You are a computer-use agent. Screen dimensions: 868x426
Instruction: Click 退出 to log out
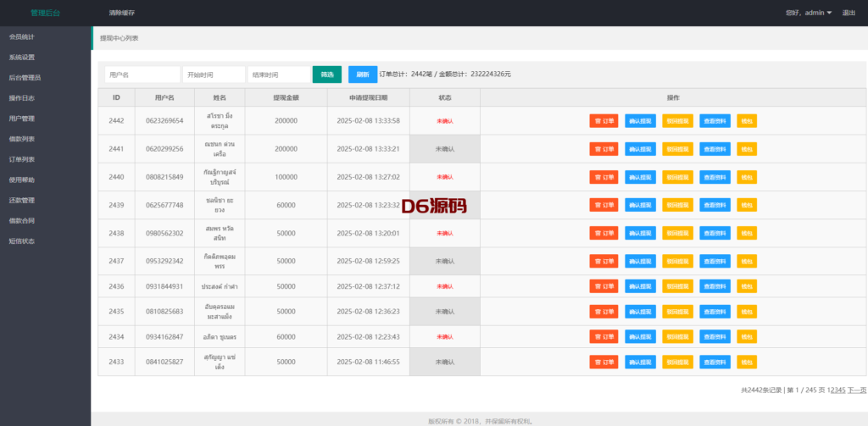click(x=849, y=13)
